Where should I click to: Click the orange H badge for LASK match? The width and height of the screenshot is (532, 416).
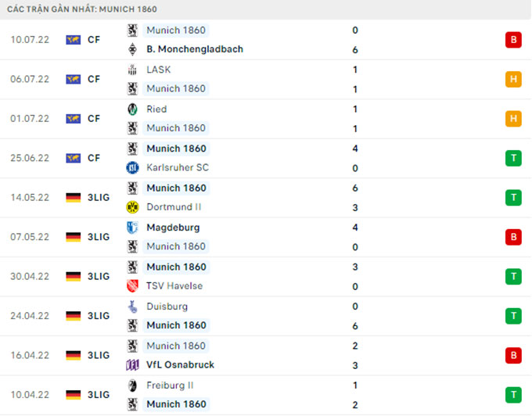click(x=513, y=79)
